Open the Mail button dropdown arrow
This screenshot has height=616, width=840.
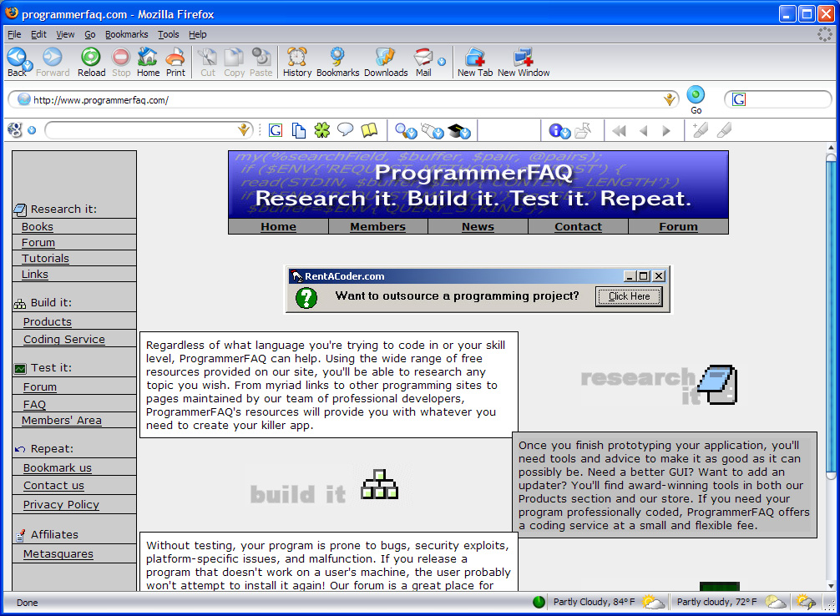(x=442, y=61)
